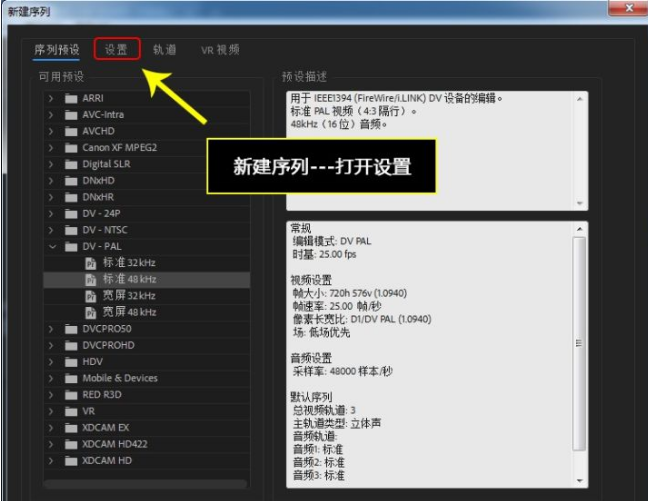The width and height of the screenshot is (648, 501).
Task: Click the HDV folder icon
Action: 71,362
